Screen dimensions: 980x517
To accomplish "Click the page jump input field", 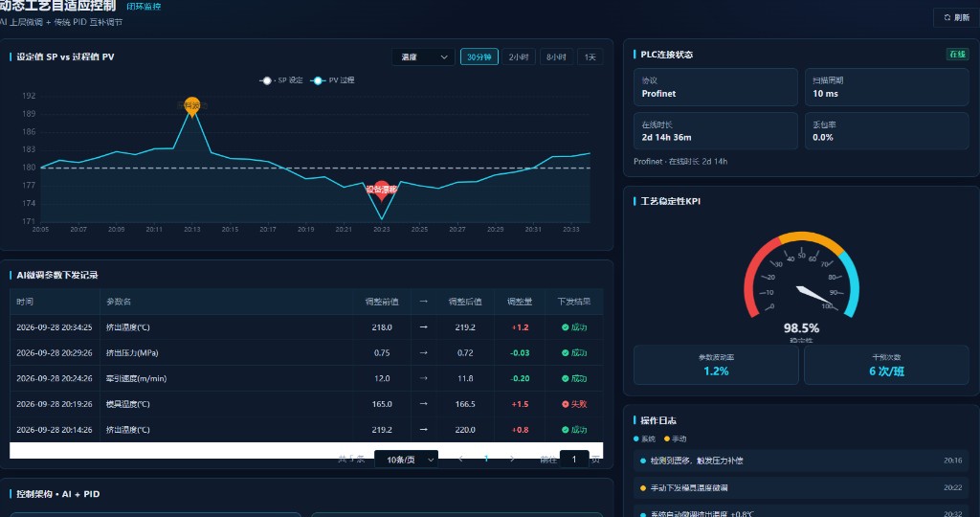I will click(x=574, y=460).
